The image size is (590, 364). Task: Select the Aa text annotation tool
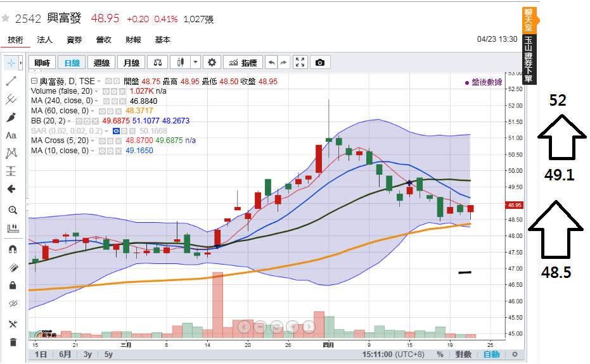11,135
